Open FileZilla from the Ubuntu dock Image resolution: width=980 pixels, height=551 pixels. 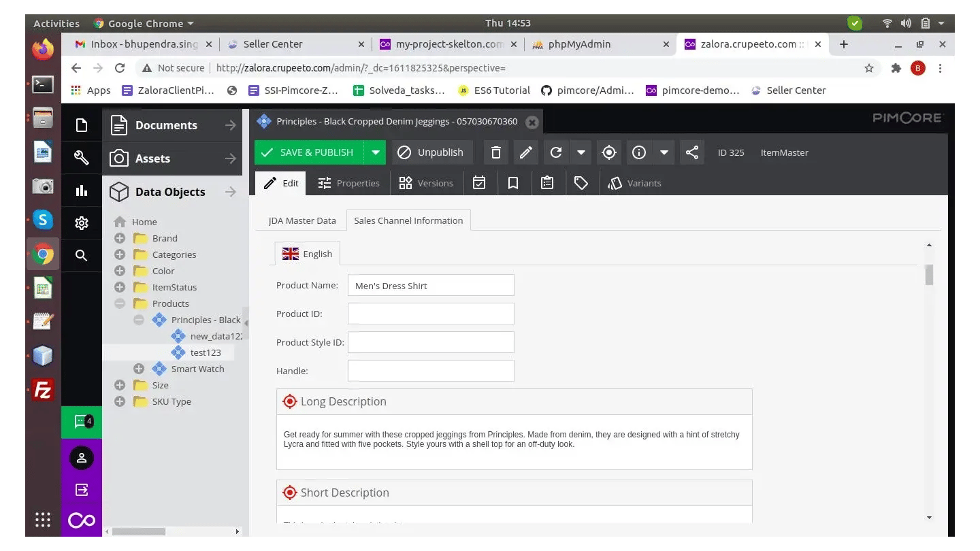tap(43, 390)
